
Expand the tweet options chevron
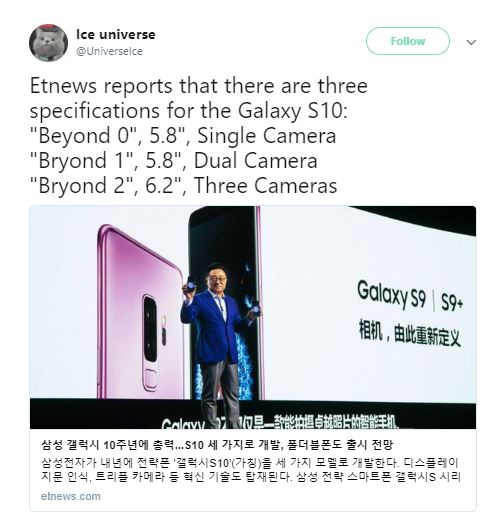click(471, 42)
